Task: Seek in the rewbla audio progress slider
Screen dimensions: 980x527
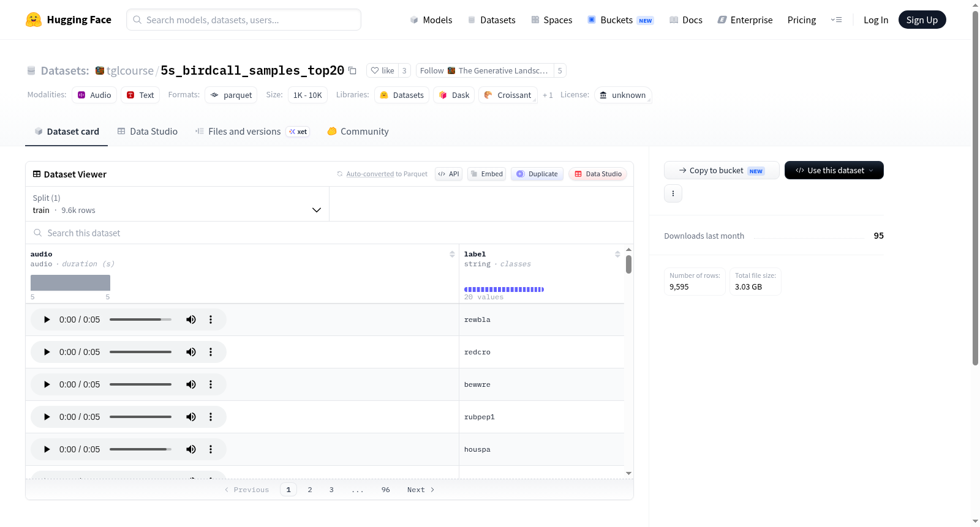Action: click(140, 320)
